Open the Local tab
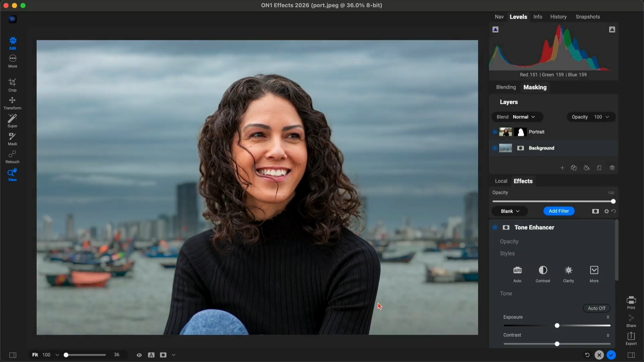Screen dimensions: 644x362 501,181
